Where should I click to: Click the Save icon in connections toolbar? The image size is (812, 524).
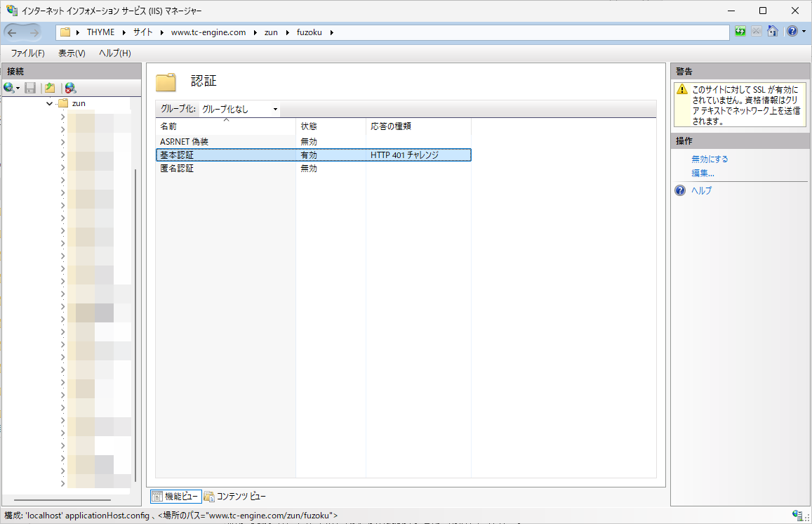click(30, 88)
